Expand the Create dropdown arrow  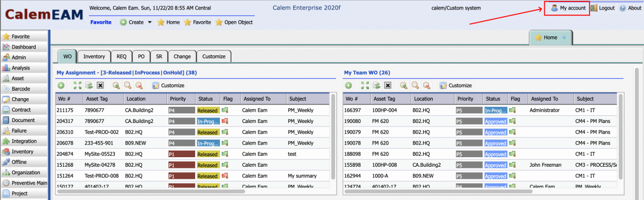click(x=149, y=22)
